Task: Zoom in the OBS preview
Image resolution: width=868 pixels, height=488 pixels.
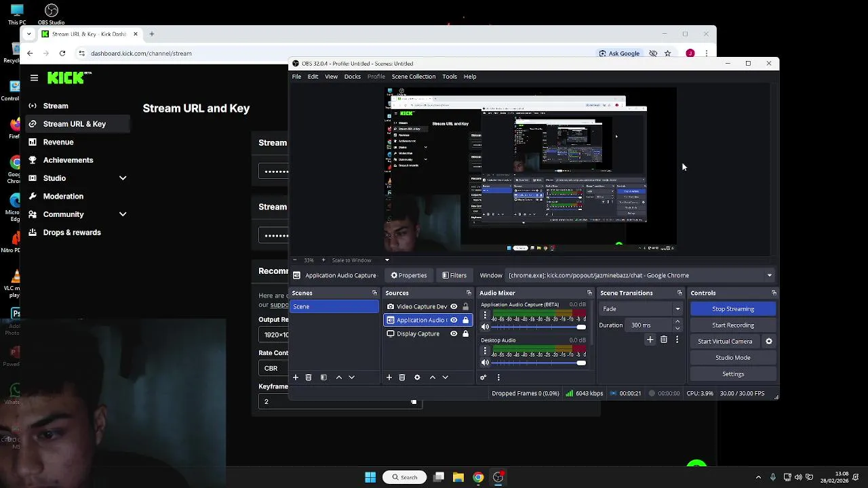Action: [323, 260]
